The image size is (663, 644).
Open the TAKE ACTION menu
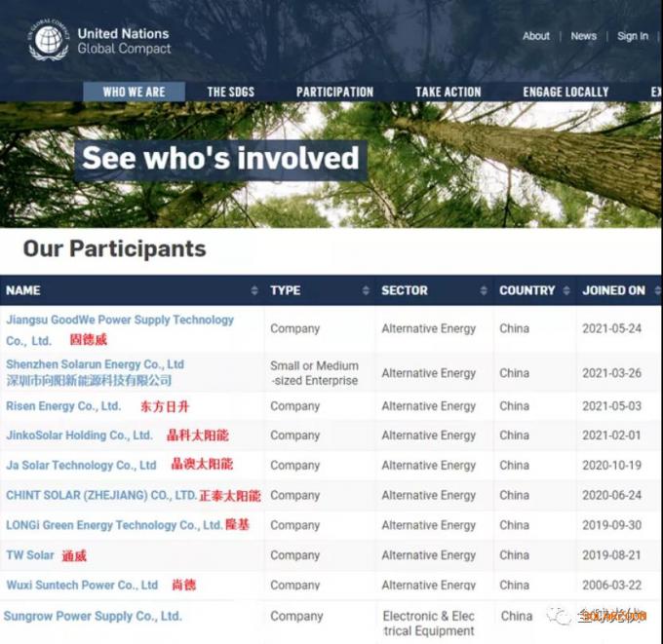[x=448, y=92]
